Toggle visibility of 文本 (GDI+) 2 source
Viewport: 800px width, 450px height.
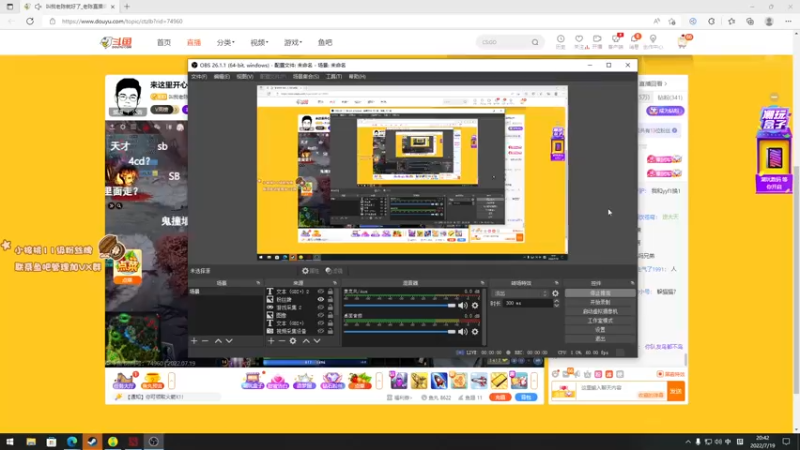pos(321,292)
